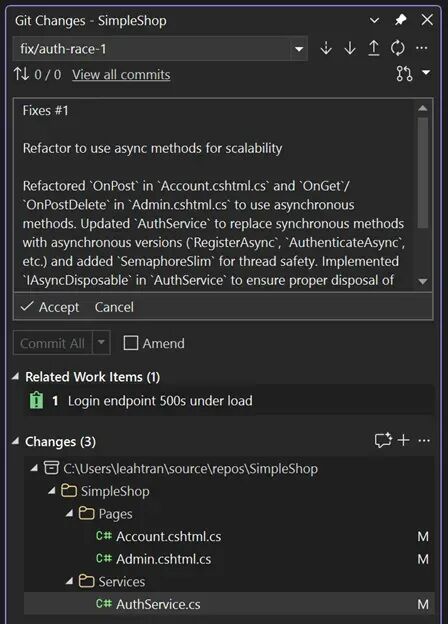
Task: Click the AI commit message sparkle icon
Action: click(x=383, y=441)
